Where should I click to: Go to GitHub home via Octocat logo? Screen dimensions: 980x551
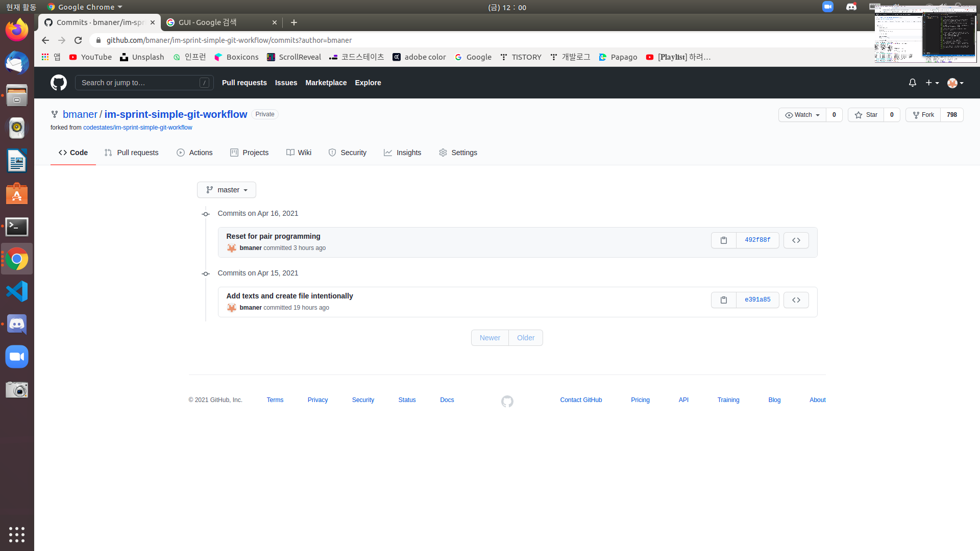click(59, 83)
